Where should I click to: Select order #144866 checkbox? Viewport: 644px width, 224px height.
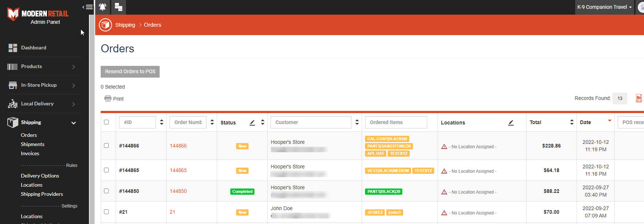107,145
